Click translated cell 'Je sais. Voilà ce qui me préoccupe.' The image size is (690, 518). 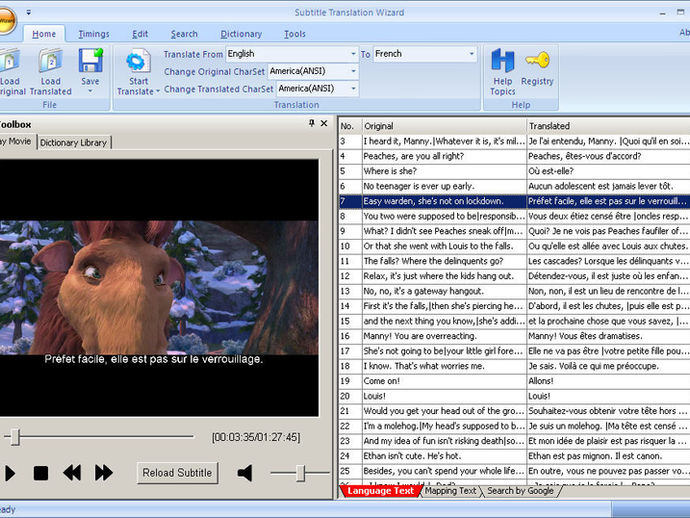(x=608, y=366)
